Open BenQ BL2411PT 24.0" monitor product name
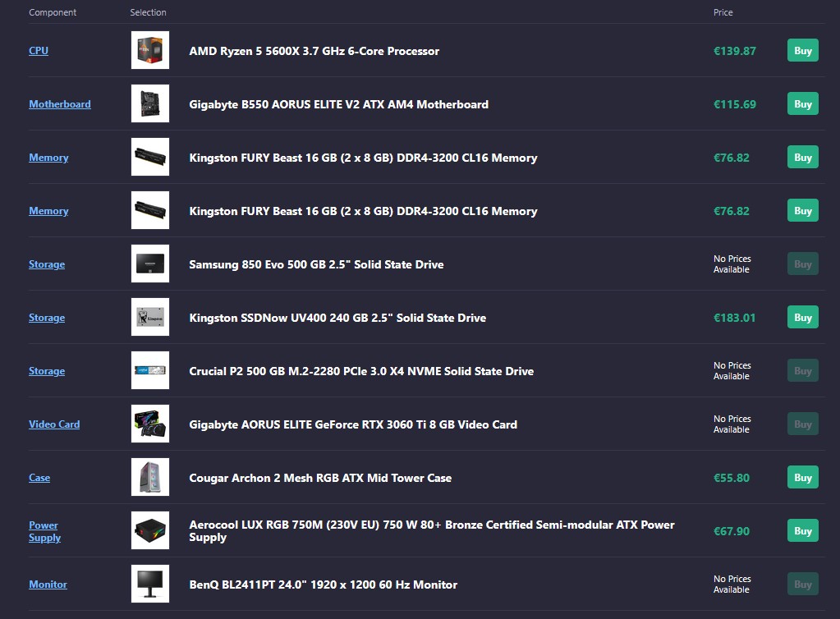This screenshot has height=619, width=840. click(323, 585)
